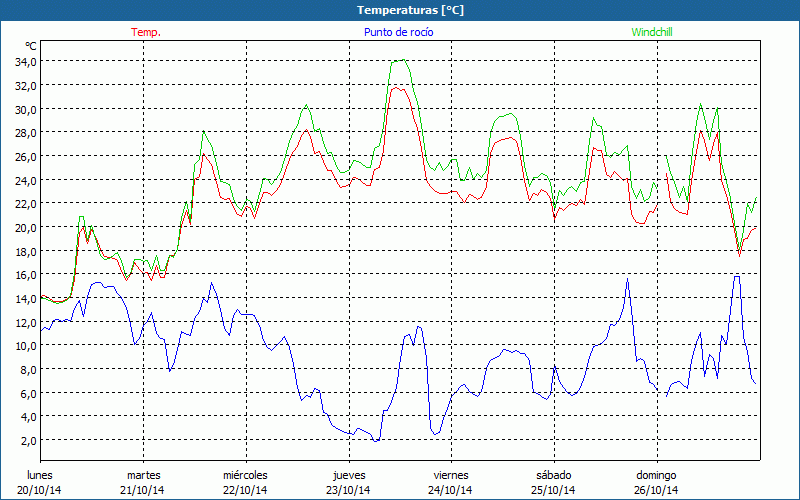The width and height of the screenshot is (800, 500).
Task: Select the 'viernes' day label
Action: 450,475
